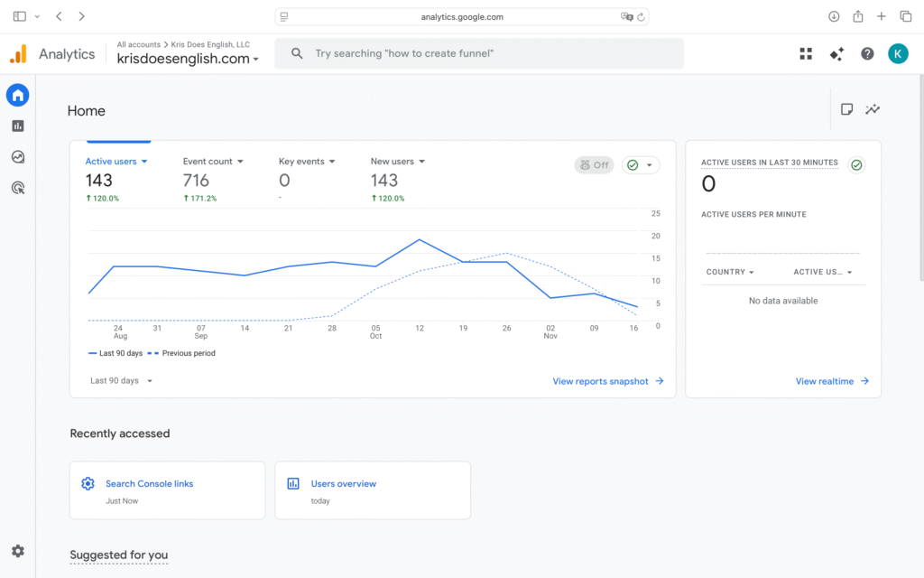Screen dimensions: 924x578
Task: Open Admin settings gear icon
Action: tap(18, 551)
